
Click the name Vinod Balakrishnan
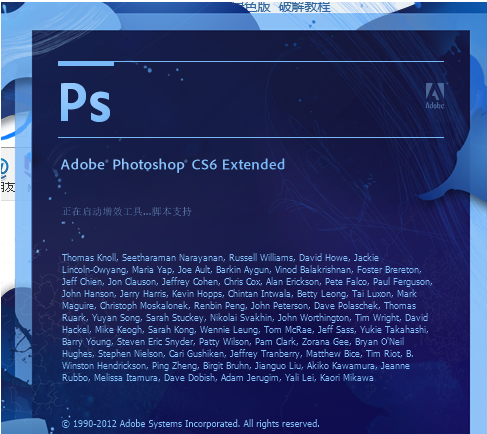click(313, 270)
